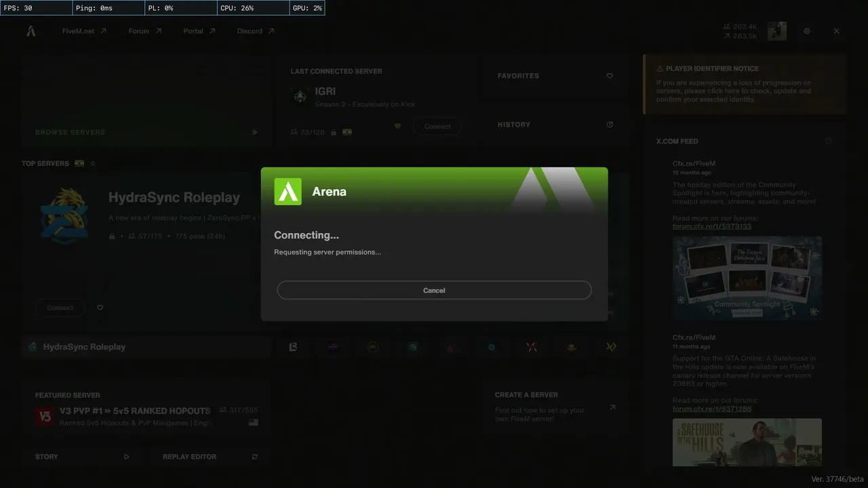
Task: Select the orange hat logo server in carousel
Action: (572, 347)
